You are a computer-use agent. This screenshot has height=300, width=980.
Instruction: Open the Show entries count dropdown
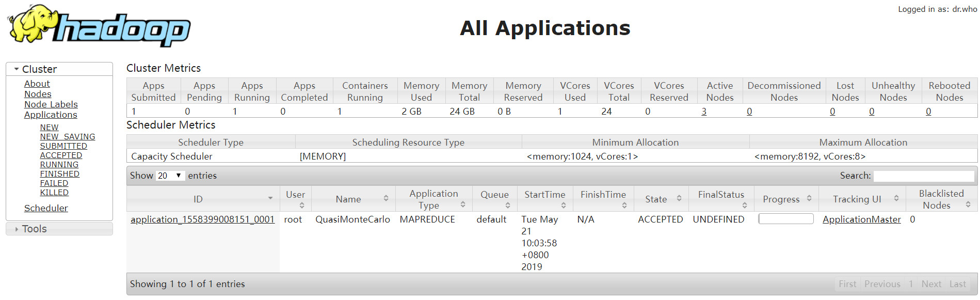click(x=170, y=176)
